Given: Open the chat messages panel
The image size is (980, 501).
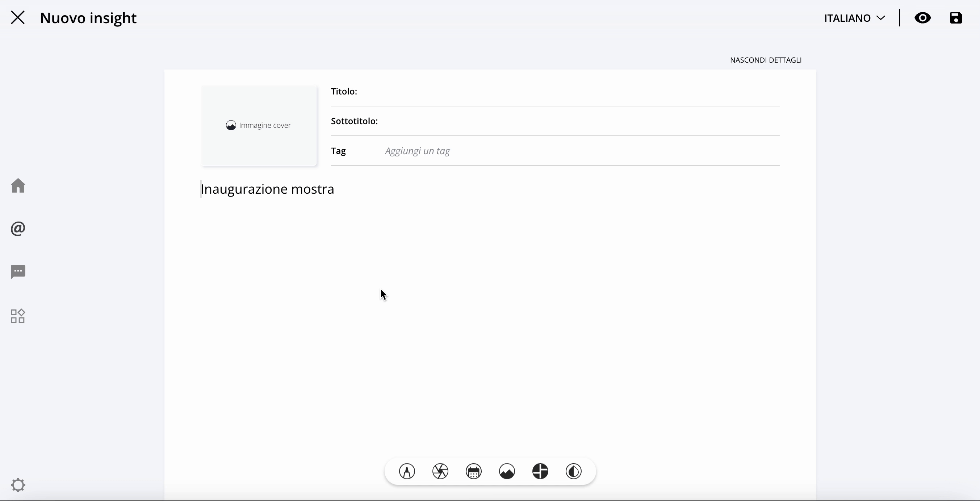Looking at the screenshot, I should (x=17, y=272).
